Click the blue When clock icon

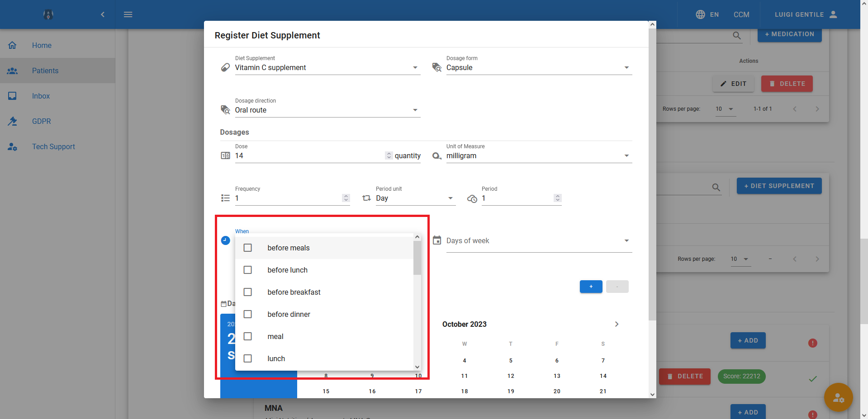tap(225, 240)
